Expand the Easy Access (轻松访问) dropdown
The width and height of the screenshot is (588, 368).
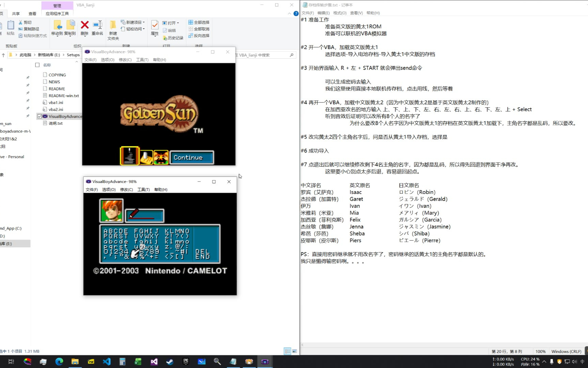click(144, 29)
